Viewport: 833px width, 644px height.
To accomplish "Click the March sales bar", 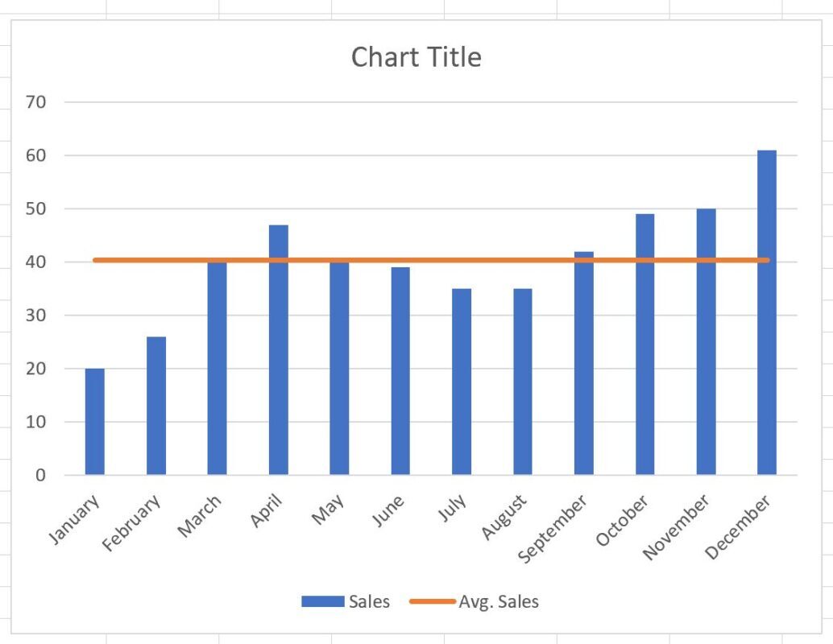I will coord(217,369).
